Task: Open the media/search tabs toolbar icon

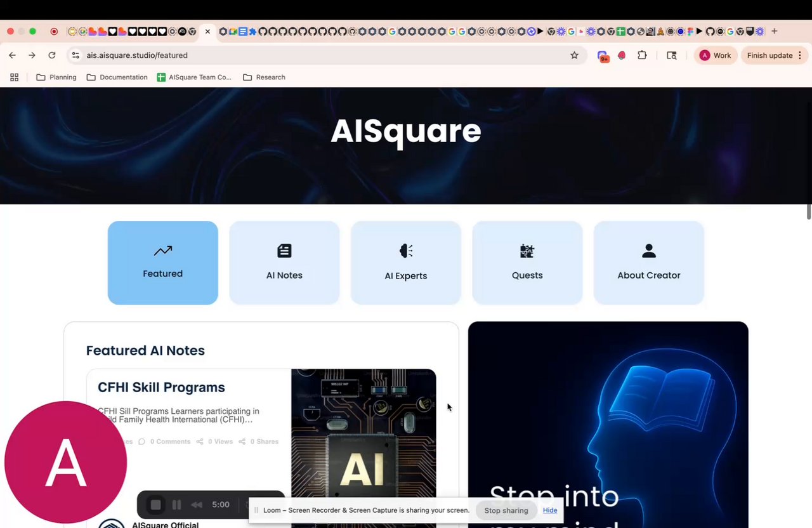Action: pyautogui.click(x=672, y=55)
